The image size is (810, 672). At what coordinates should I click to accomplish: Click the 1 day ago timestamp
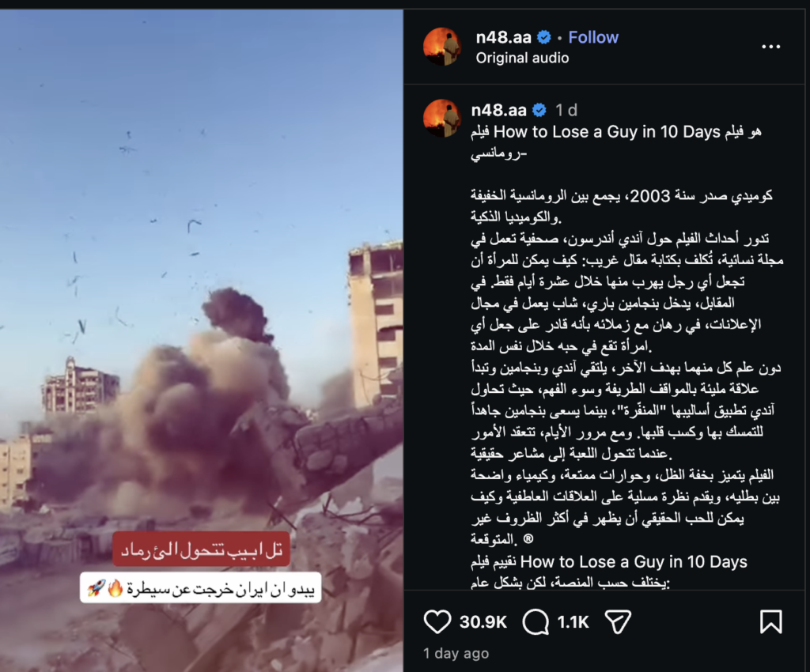(456, 653)
